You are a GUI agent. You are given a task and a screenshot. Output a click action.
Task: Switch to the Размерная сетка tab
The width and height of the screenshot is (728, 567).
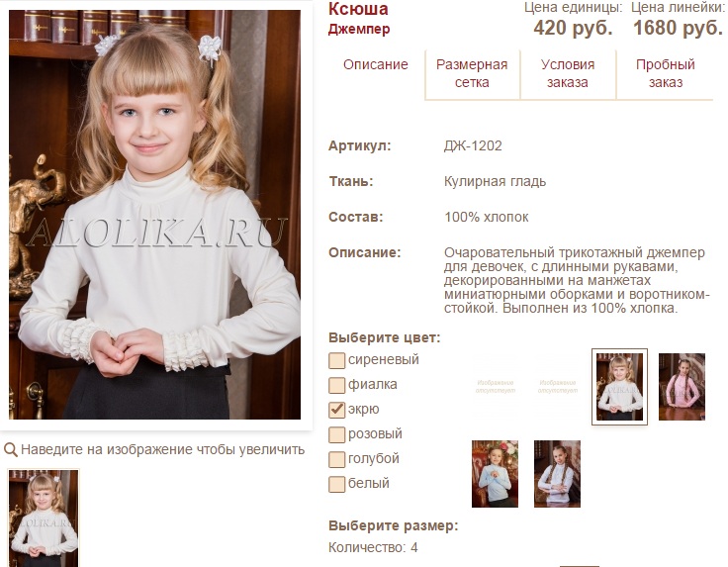[x=472, y=73]
